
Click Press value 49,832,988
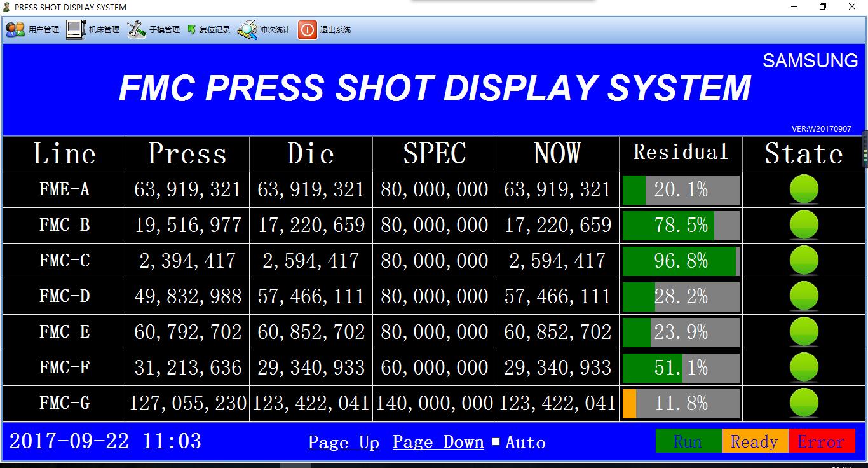(187, 296)
